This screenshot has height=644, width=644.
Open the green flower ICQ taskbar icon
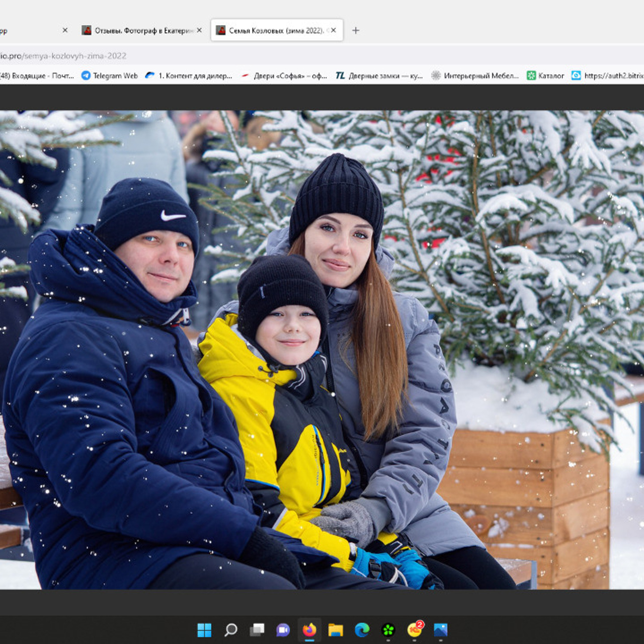pos(388,629)
